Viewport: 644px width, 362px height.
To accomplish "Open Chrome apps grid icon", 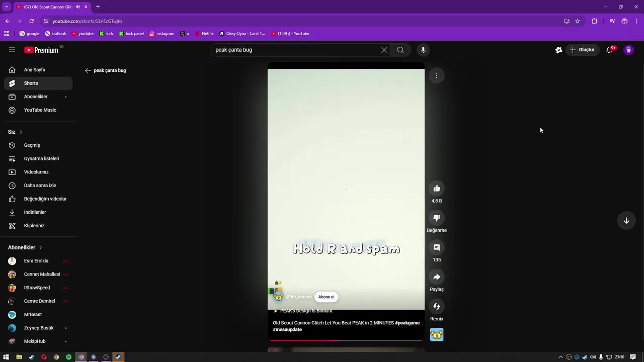I will point(7,34).
